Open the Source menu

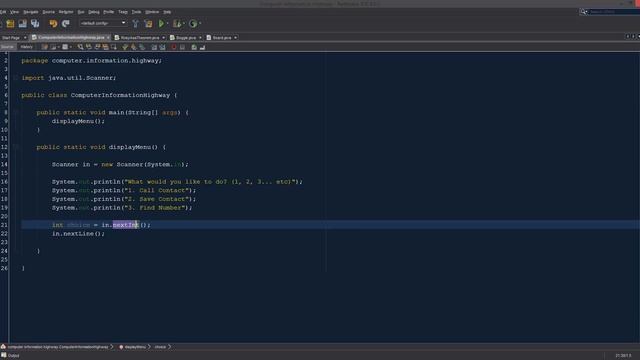(x=48, y=12)
